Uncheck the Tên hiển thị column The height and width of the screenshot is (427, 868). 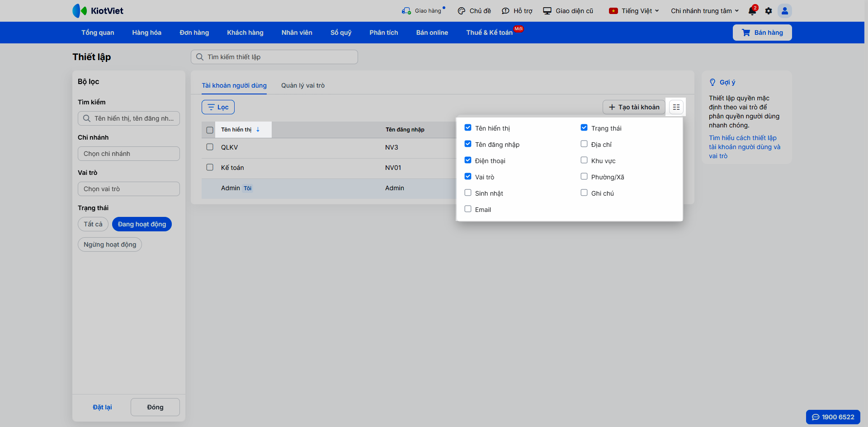click(468, 128)
